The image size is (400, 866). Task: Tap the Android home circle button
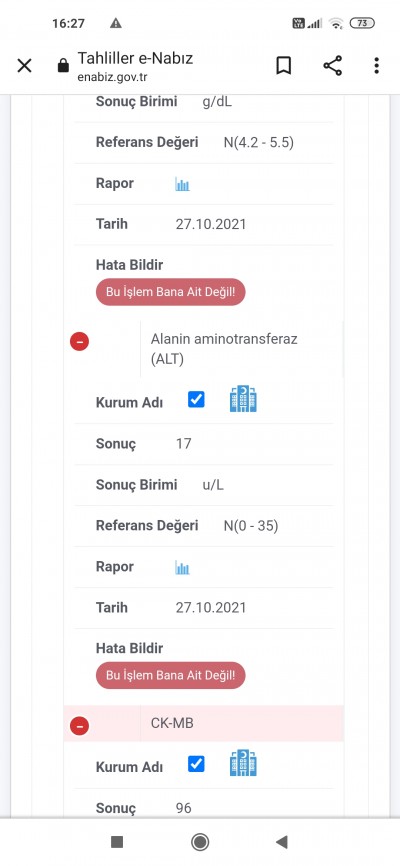pyautogui.click(x=200, y=842)
